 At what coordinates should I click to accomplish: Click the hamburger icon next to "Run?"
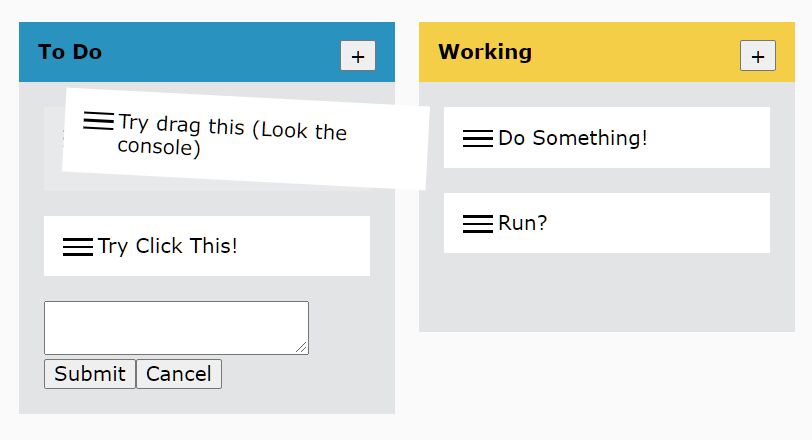(x=478, y=224)
